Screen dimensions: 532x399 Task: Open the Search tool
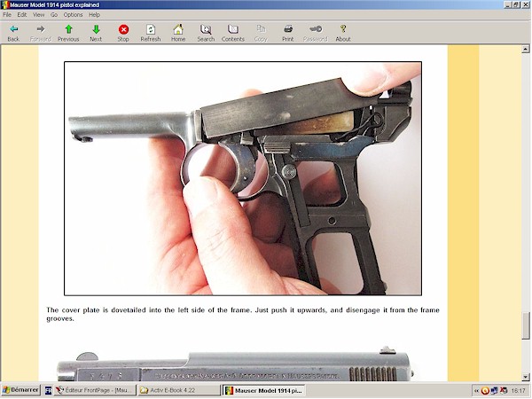coord(206,33)
